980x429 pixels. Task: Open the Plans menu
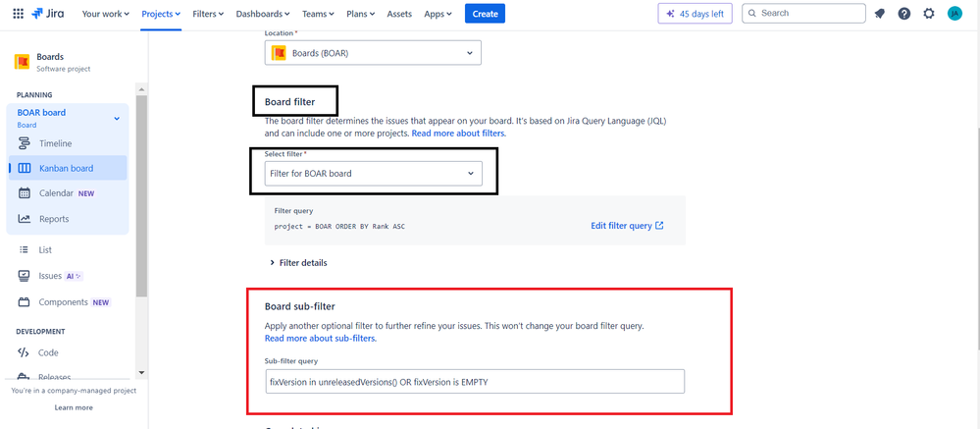(361, 14)
